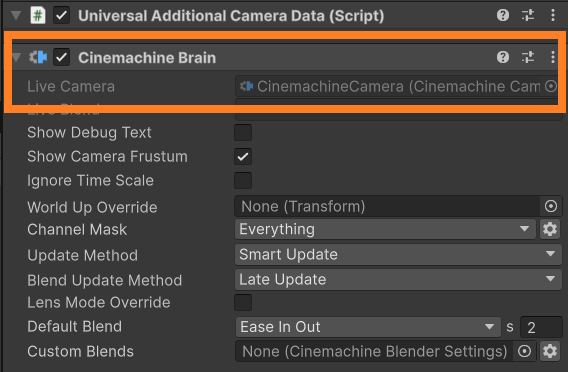
Task: Click the Show Debug Text label
Action: (x=89, y=133)
